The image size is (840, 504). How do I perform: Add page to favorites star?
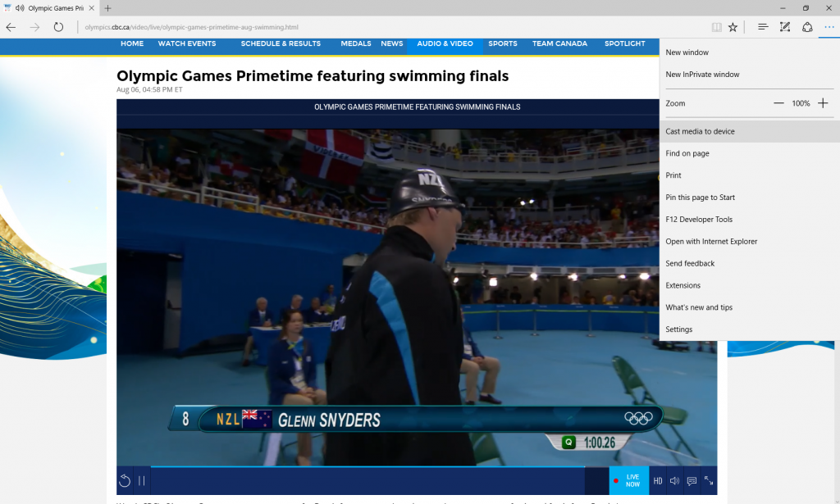[733, 27]
